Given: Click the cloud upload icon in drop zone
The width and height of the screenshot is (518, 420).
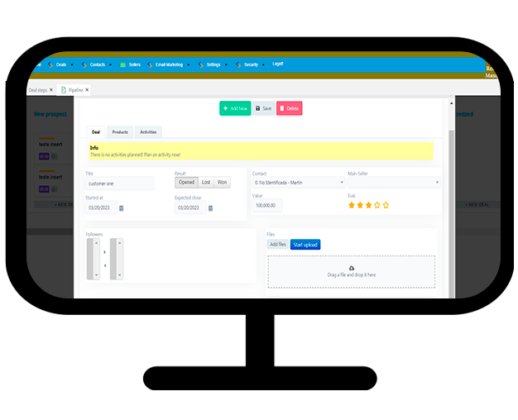Looking at the screenshot, I should tap(351, 268).
